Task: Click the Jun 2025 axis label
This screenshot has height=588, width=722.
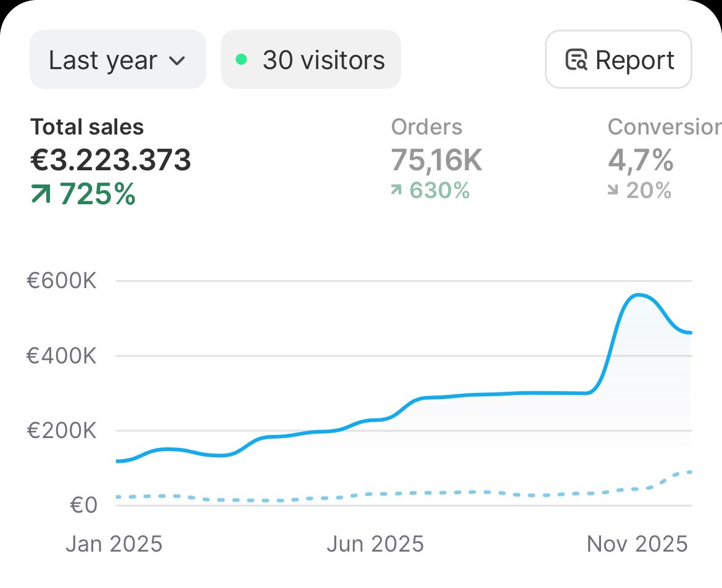Action: tap(375, 544)
